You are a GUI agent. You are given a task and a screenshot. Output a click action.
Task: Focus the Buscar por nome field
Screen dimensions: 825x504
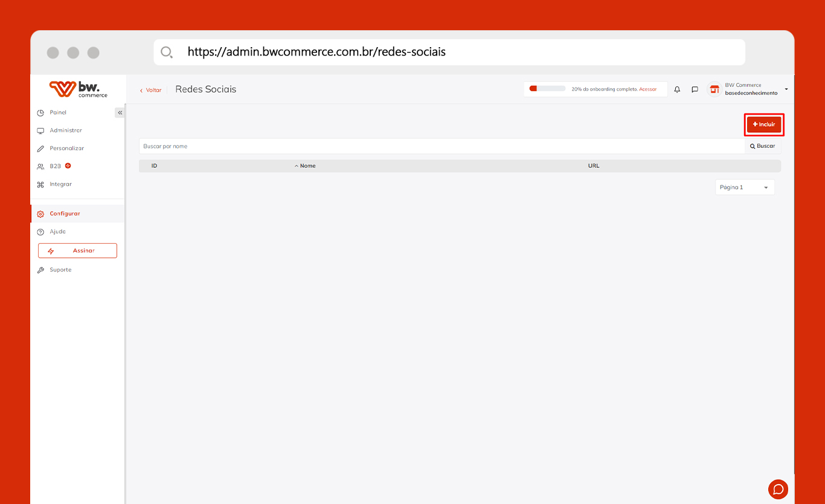click(x=442, y=146)
